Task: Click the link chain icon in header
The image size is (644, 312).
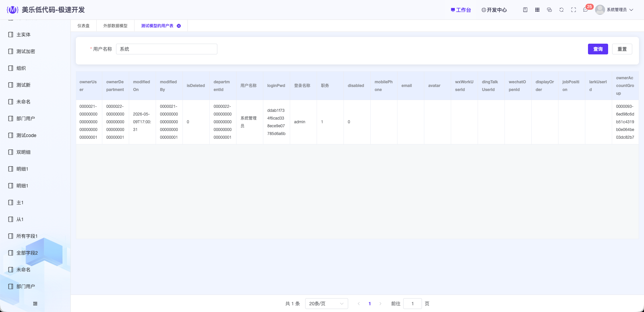Action: click(x=549, y=10)
